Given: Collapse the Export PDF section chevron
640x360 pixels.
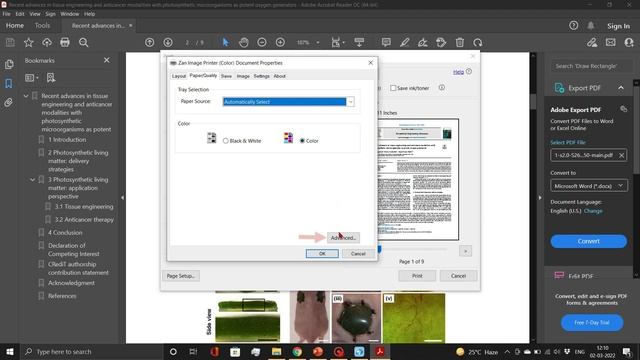Looking at the screenshot, I should (621, 88).
